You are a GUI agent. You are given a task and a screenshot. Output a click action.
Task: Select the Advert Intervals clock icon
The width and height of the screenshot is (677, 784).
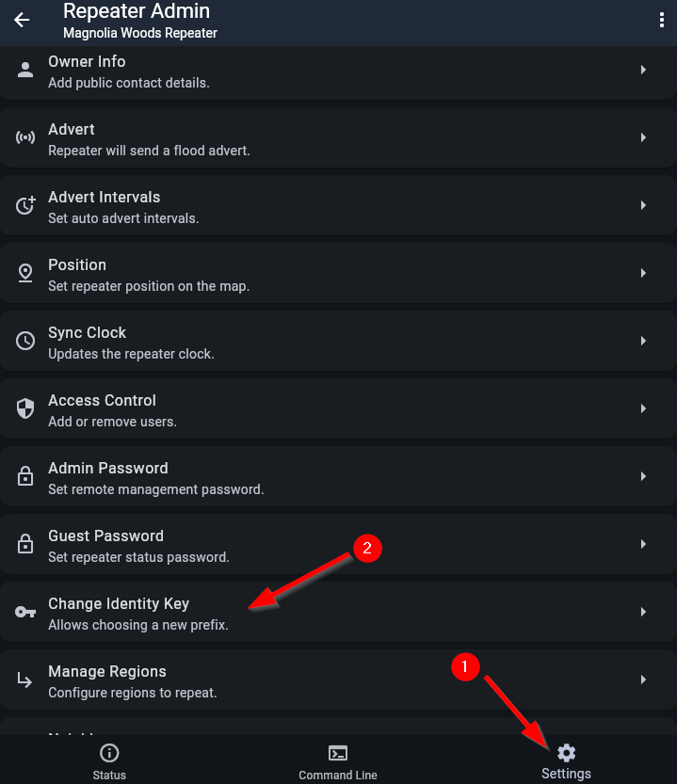[25, 204]
